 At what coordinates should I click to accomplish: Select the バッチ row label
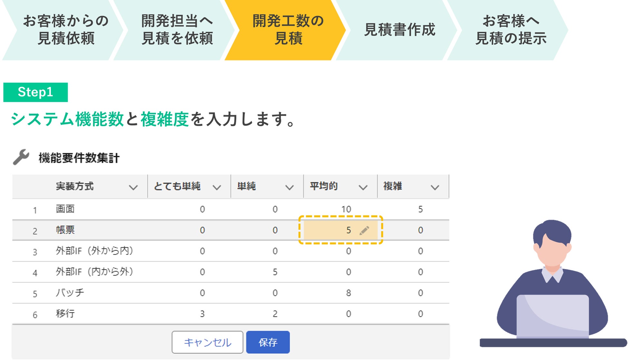70,293
